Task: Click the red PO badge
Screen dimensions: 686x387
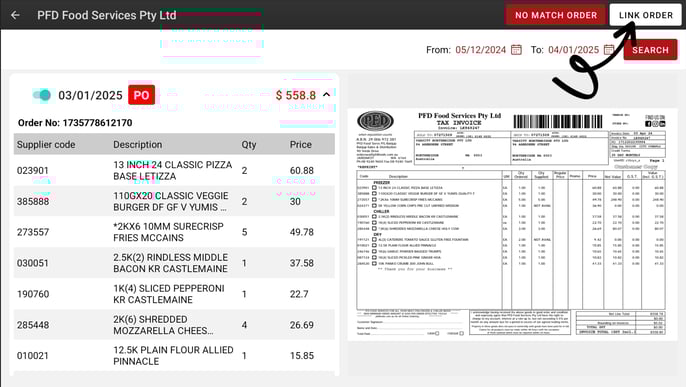Action: (x=141, y=95)
